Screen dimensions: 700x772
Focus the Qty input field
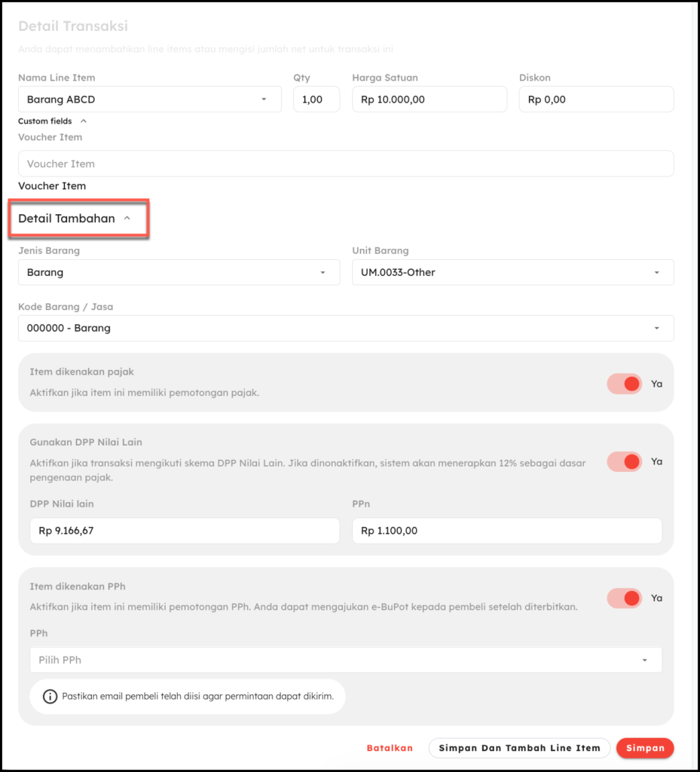pos(316,100)
